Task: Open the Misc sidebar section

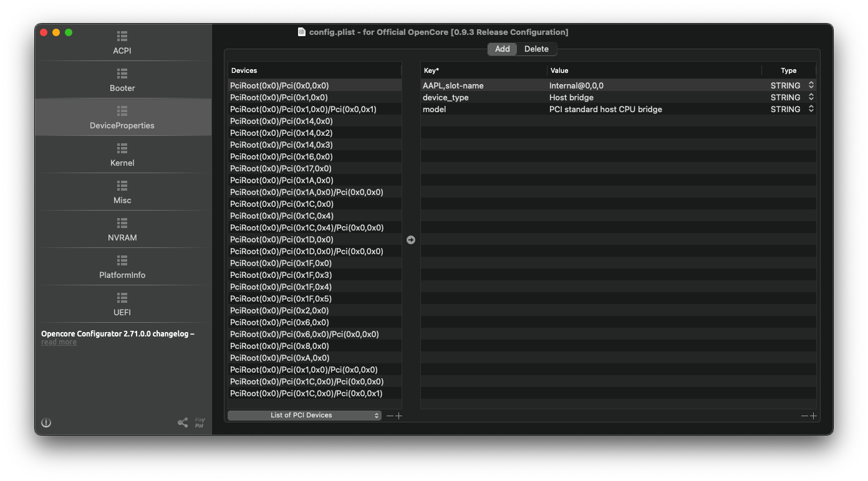Action: click(122, 192)
